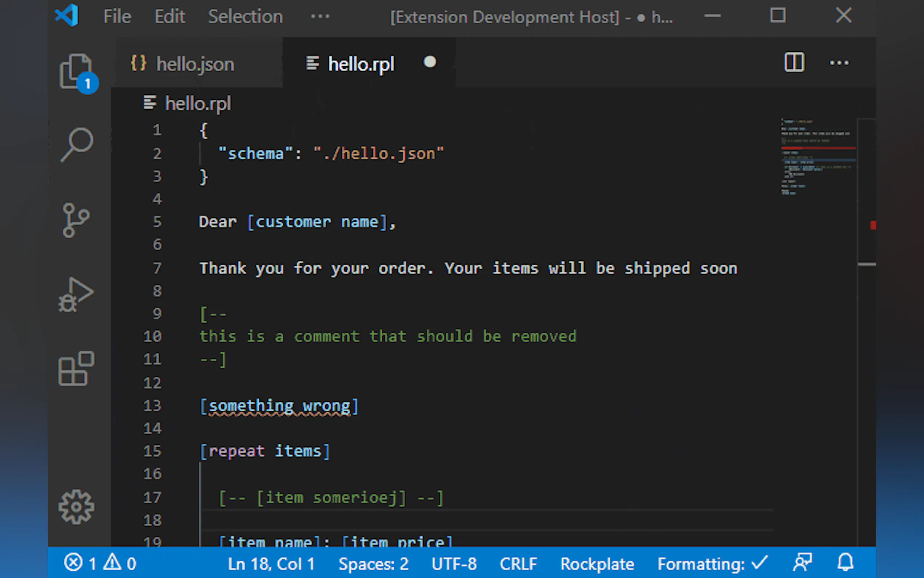Viewport: 924px width, 578px height.
Task: Open the notifications bell
Action: (845, 563)
